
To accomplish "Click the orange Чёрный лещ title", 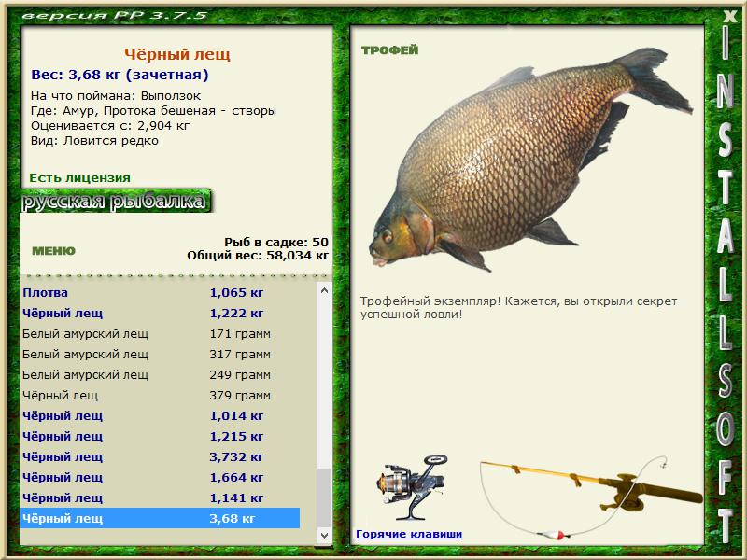I will coord(177,54).
